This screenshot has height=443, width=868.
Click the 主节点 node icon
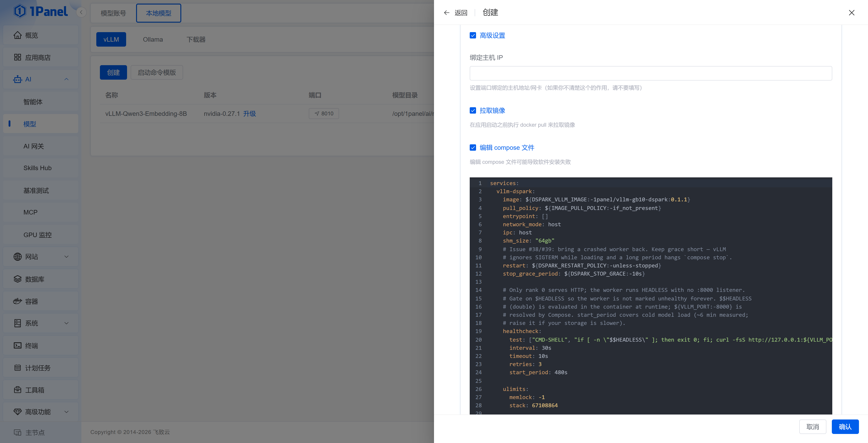click(18, 433)
